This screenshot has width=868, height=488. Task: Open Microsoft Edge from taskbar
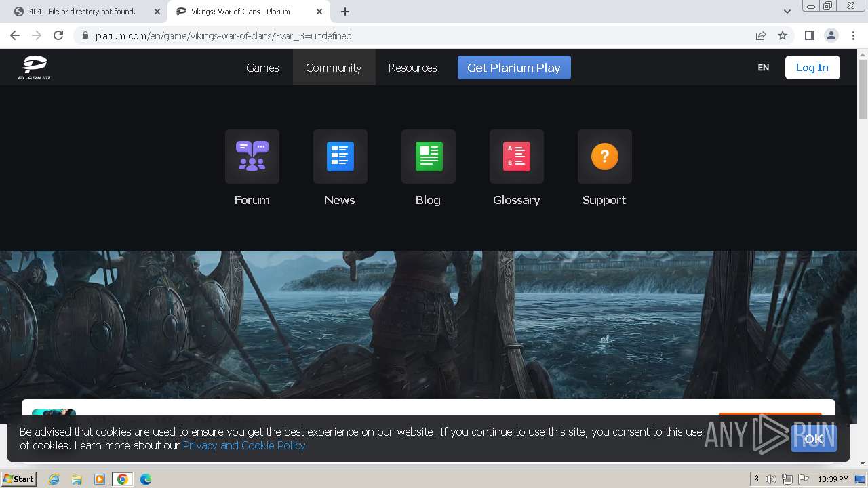pyautogui.click(x=146, y=479)
